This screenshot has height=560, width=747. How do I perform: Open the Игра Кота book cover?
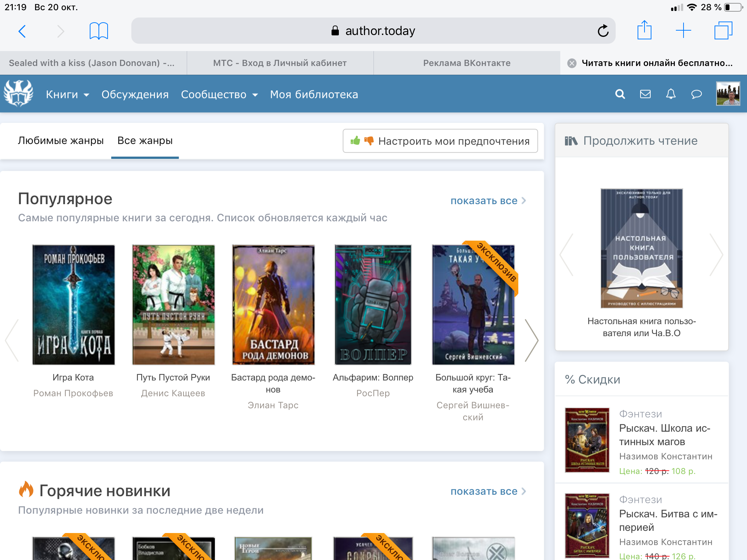click(73, 305)
